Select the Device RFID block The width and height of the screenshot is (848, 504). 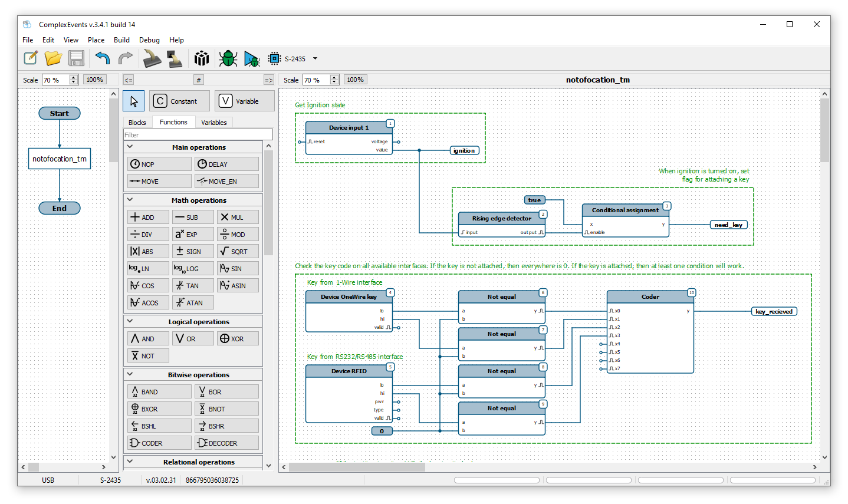[349, 394]
